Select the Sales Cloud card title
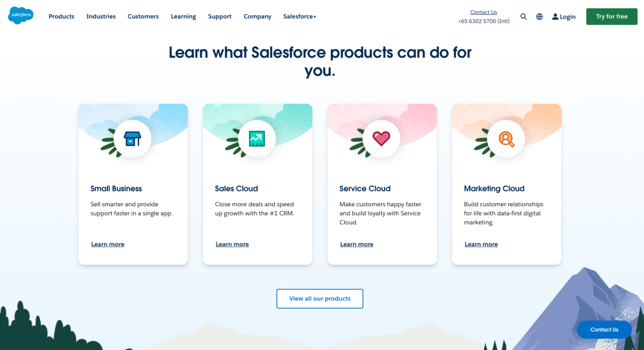644x350 pixels. 236,188
